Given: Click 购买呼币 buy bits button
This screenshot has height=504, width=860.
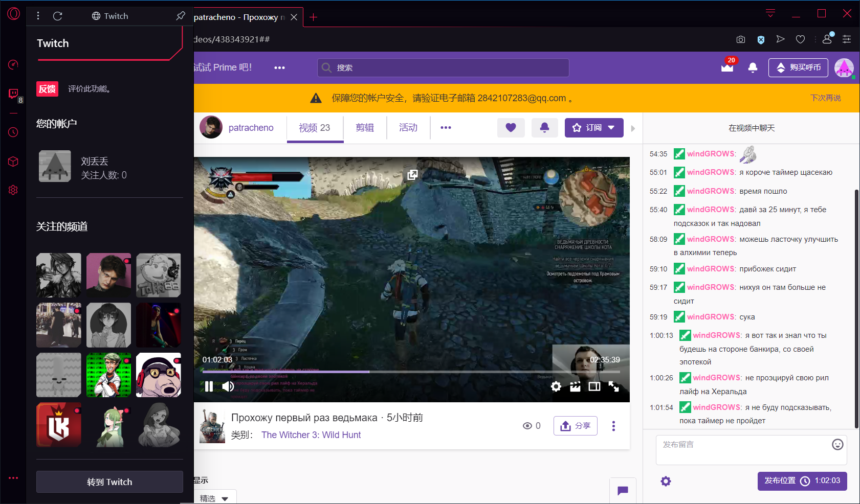Looking at the screenshot, I should click(798, 67).
